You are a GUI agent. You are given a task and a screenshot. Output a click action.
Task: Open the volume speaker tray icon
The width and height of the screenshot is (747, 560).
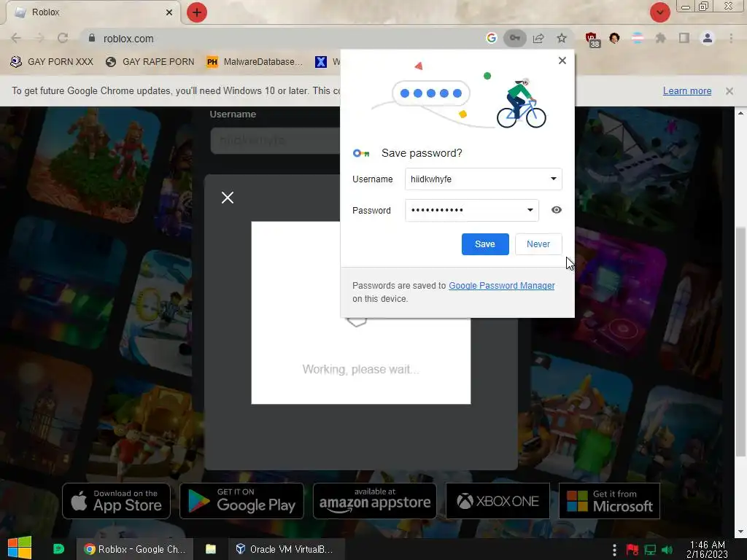(667, 550)
